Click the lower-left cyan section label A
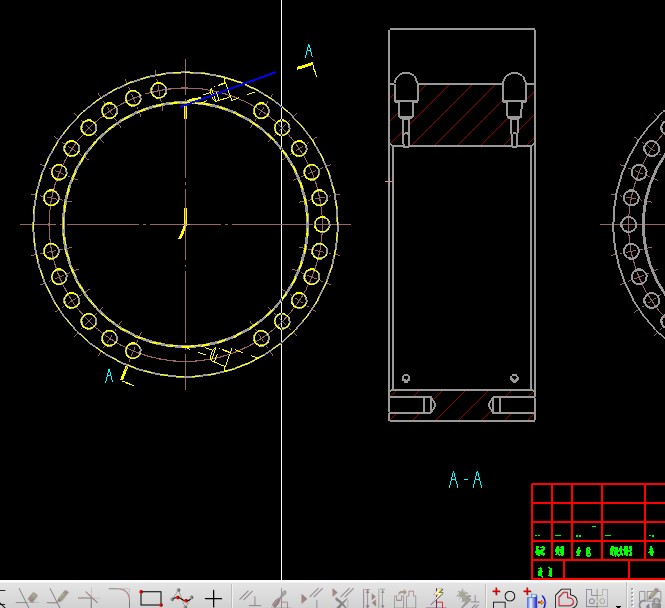This screenshot has width=665, height=608. coord(109,376)
